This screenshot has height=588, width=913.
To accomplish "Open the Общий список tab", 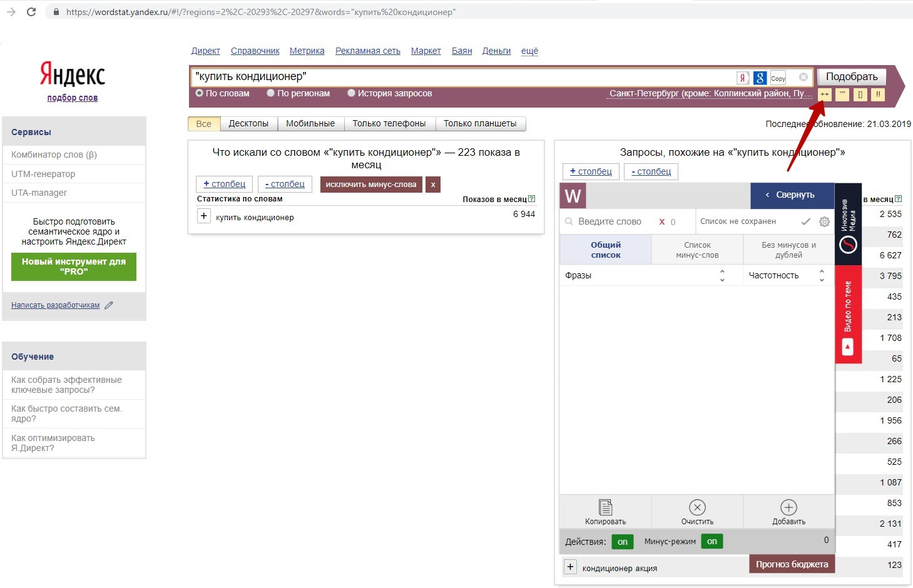I will coord(606,250).
